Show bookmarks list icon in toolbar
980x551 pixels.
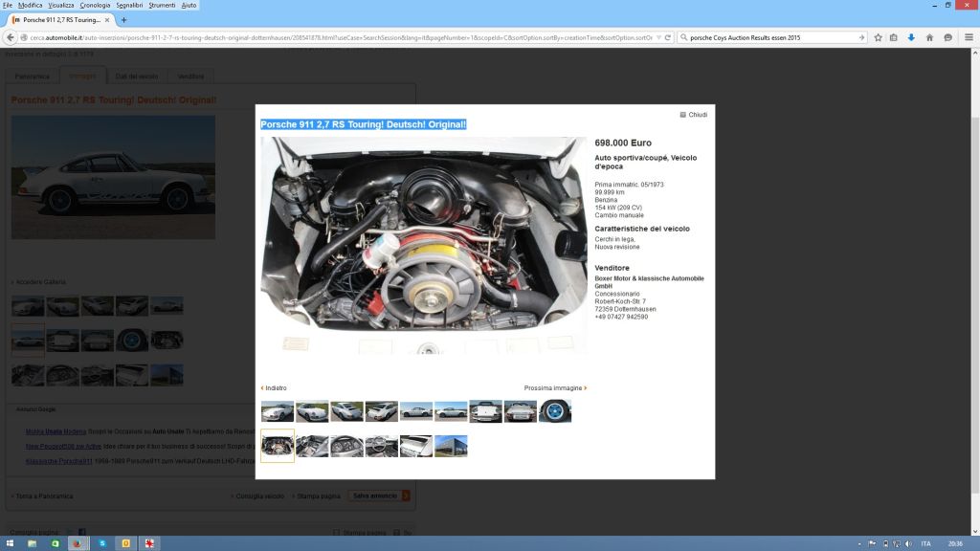click(894, 37)
